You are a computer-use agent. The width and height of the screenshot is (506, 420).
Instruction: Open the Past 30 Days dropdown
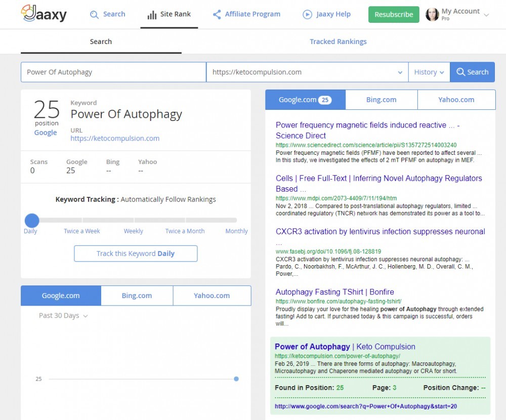[63, 316]
